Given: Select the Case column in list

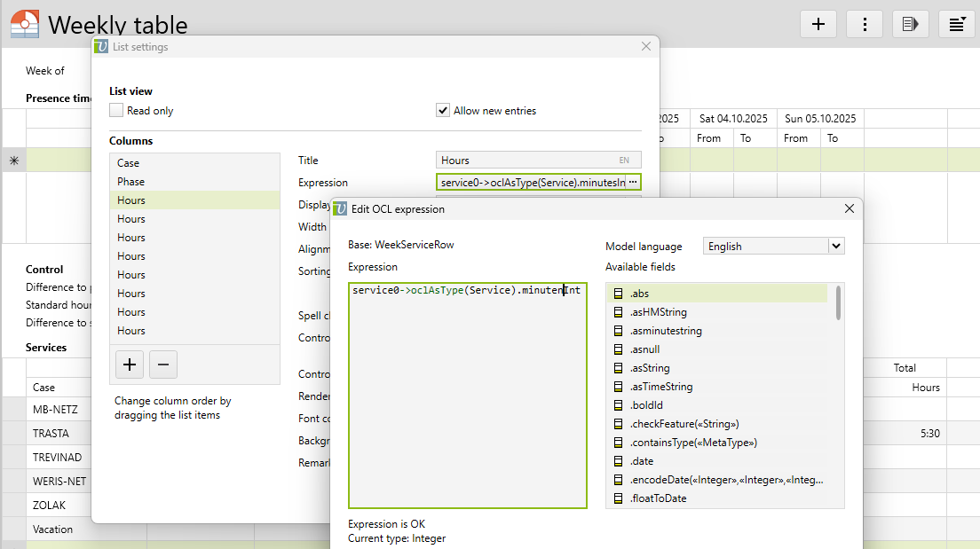Looking at the screenshot, I should [129, 163].
